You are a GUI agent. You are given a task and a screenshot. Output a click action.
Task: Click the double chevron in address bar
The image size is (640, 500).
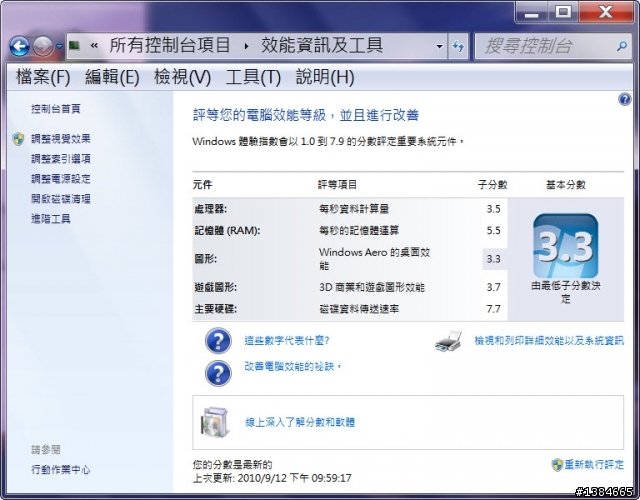[94, 46]
